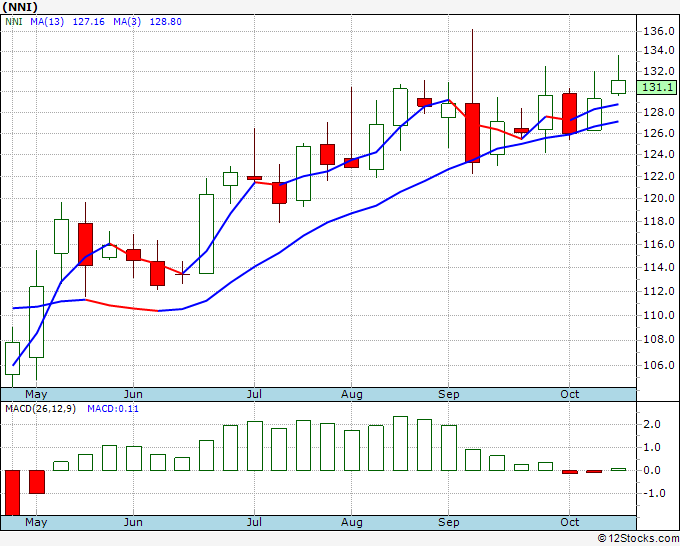Viewport: 680px width, 546px height.
Task: Click the 122.0 price axis label
Action: pos(658,177)
